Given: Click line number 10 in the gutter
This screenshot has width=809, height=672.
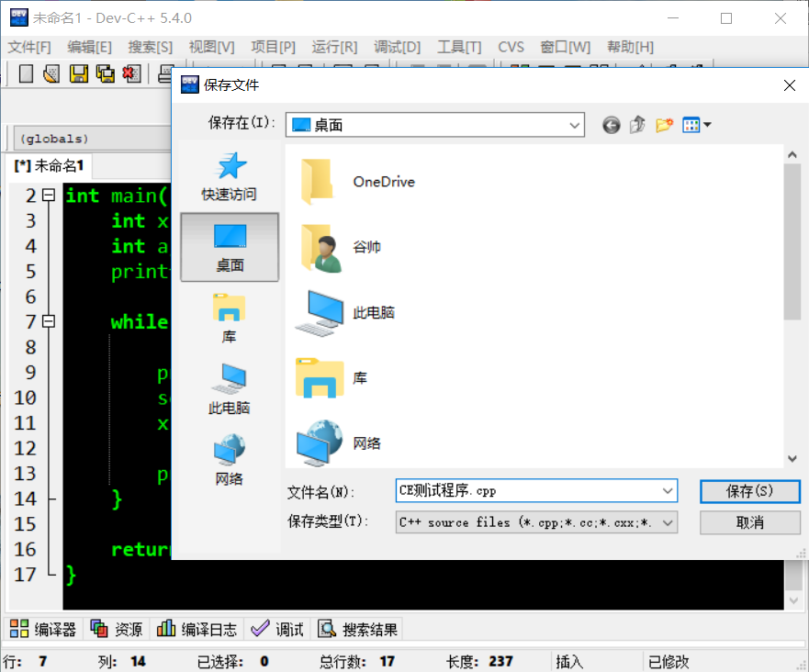Looking at the screenshot, I should click(25, 398).
